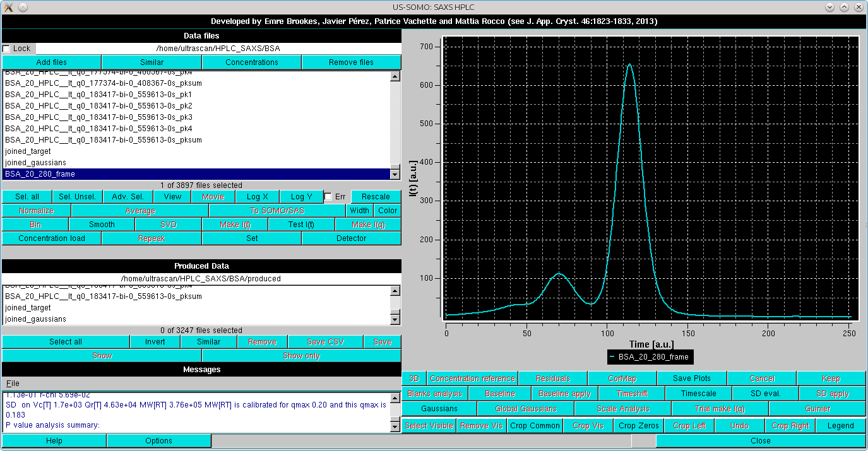The height and width of the screenshot is (451, 868).
Task: Click the Scale Analysis button
Action: (x=622, y=409)
